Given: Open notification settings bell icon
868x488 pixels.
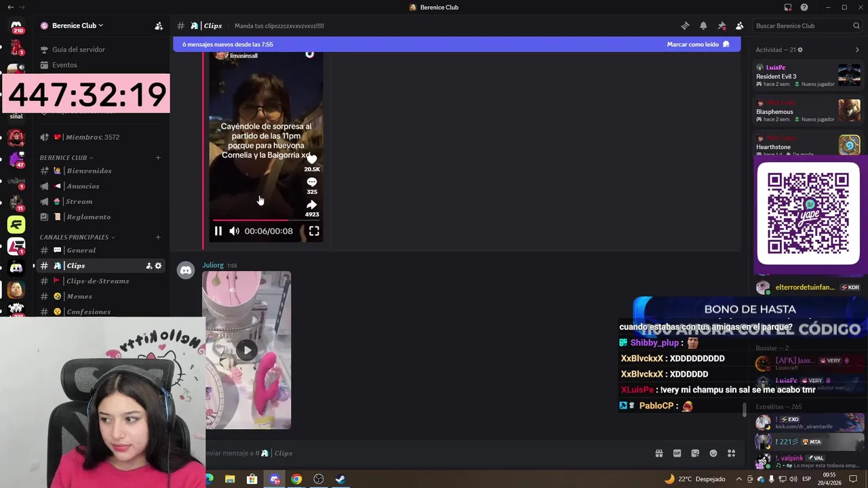Looking at the screenshot, I should [x=703, y=26].
